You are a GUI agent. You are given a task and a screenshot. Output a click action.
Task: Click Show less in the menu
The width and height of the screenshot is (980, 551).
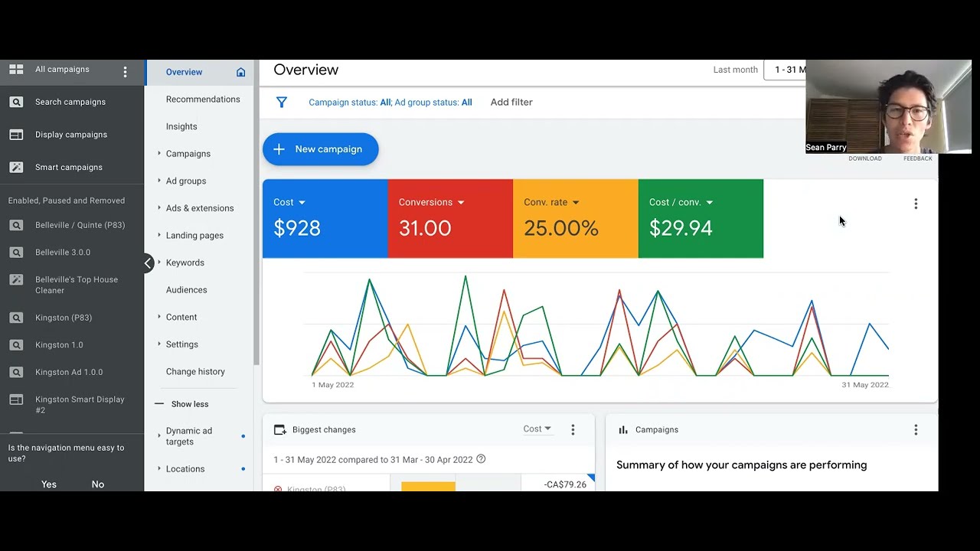[190, 404]
